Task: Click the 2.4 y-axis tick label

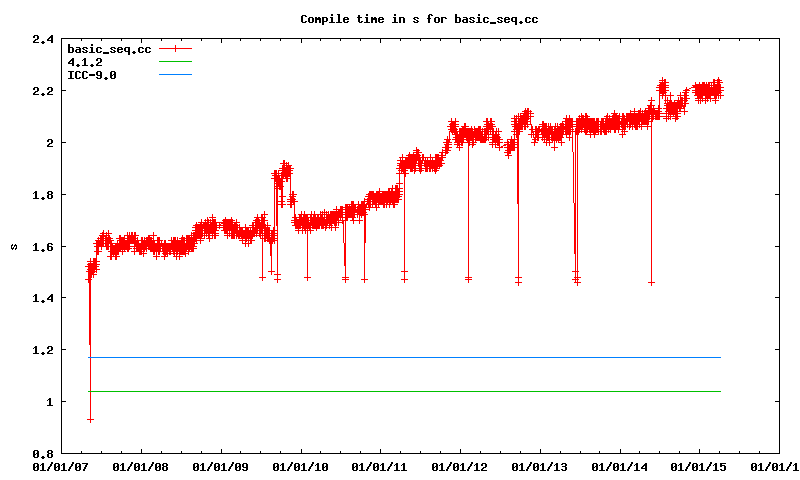Action: click(43, 39)
